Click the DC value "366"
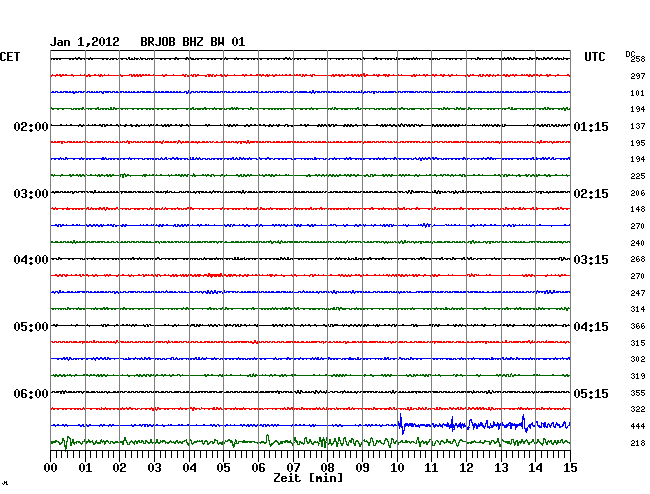 tap(638, 326)
